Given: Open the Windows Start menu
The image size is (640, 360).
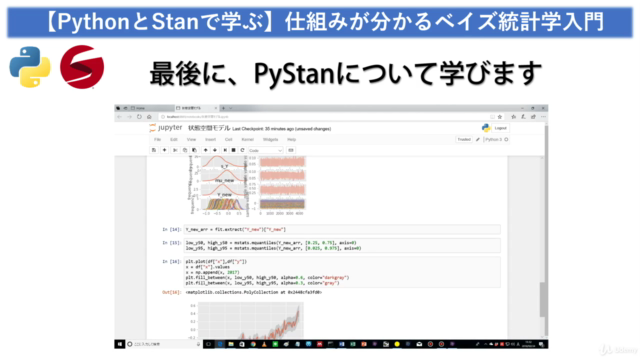Looking at the screenshot, I should (x=120, y=344).
